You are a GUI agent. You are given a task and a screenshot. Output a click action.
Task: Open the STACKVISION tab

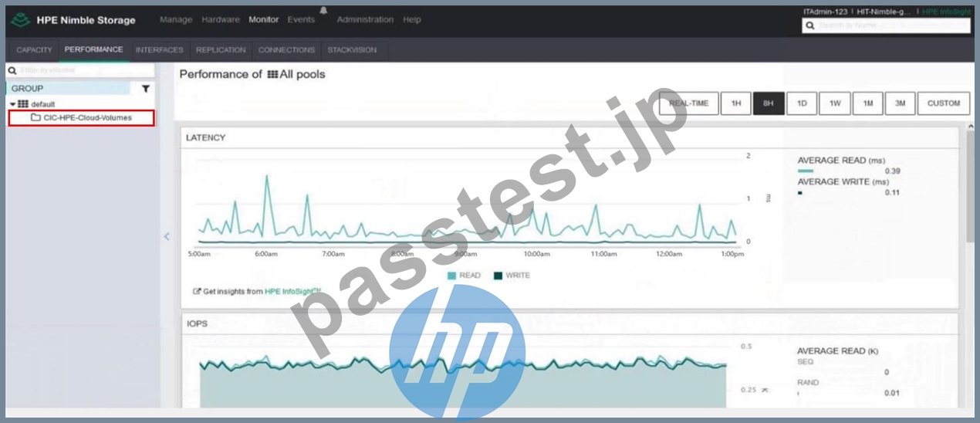pyautogui.click(x=352, y=50)
